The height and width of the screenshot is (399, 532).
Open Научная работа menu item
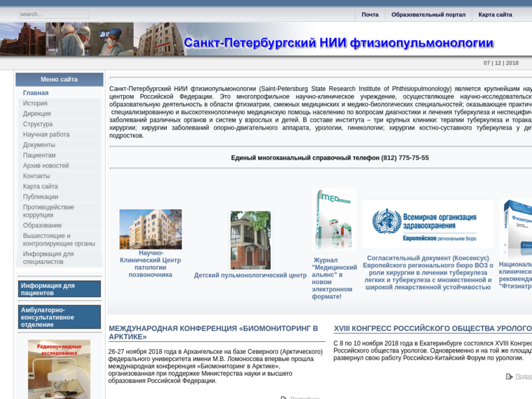coord(59,135)
